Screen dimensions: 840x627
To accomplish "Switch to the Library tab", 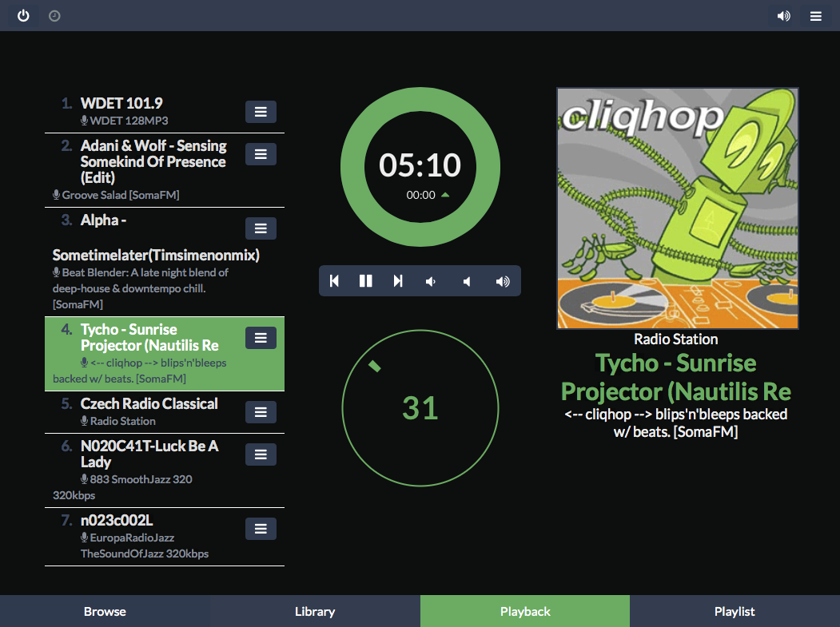I will point(315,612).
